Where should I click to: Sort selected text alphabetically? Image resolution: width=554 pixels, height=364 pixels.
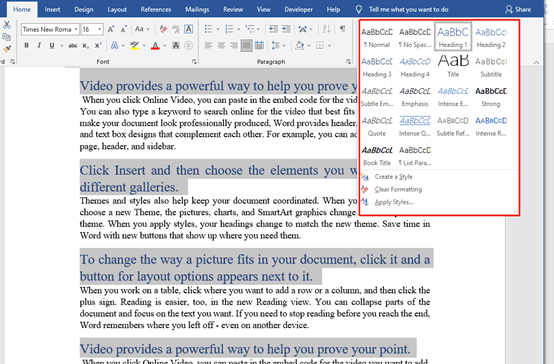(326, 29)
